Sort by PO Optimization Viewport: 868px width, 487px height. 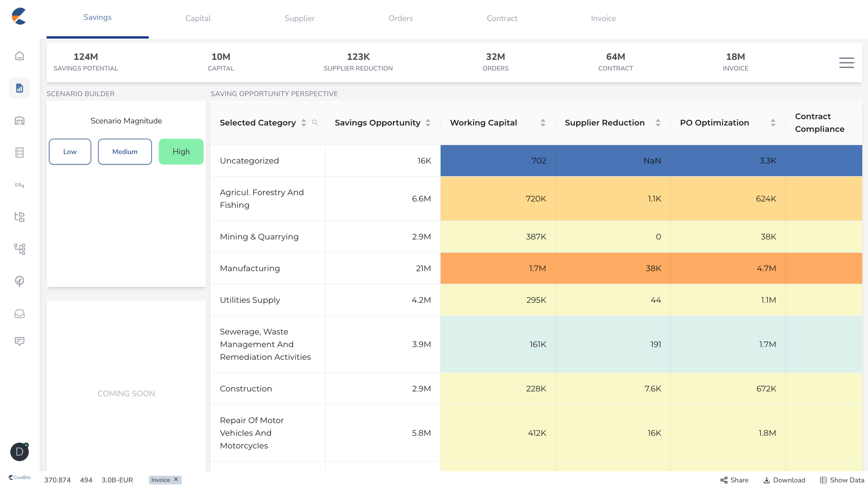pyautogui.click(x=773, y=123)
